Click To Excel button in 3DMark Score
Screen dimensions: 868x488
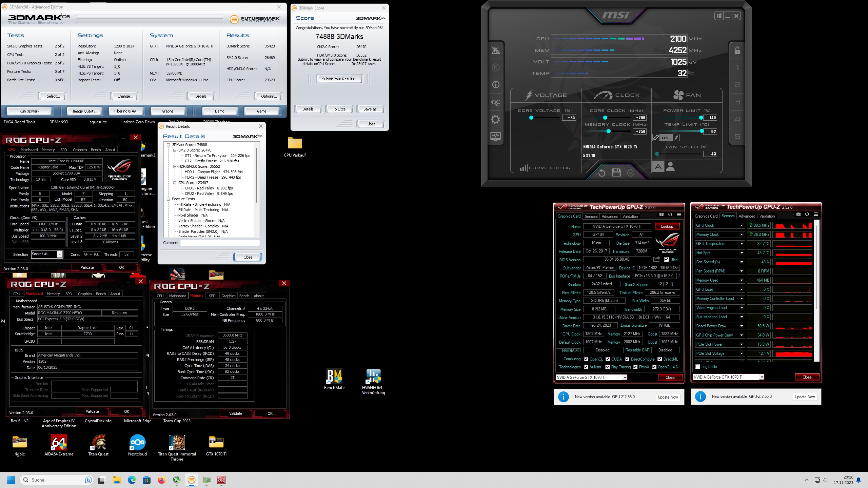[x=339, y=109]
